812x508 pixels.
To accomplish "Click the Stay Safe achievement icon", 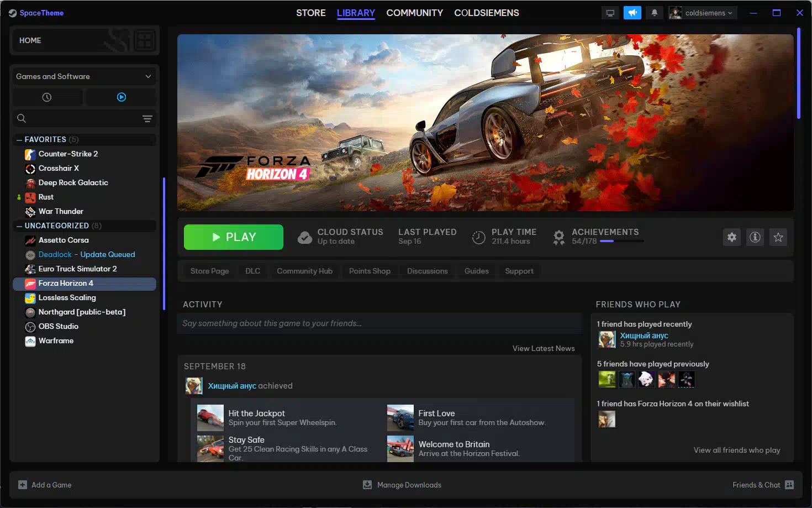I will 210,448.
